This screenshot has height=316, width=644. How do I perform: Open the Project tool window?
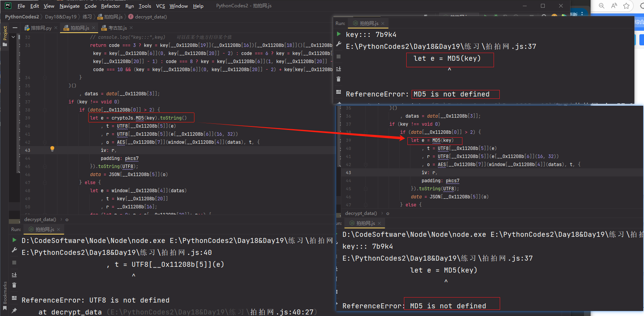click(5, 36)
